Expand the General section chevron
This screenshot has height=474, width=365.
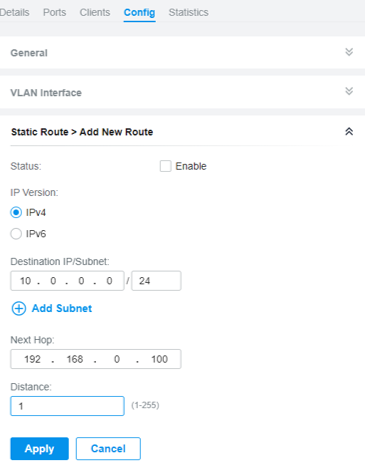(x=349, y=52)
